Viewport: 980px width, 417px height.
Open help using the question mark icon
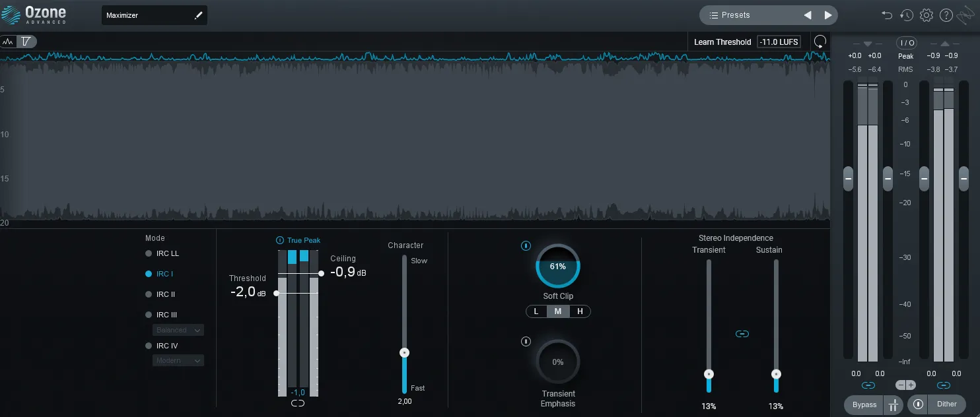tap(946, 15)
